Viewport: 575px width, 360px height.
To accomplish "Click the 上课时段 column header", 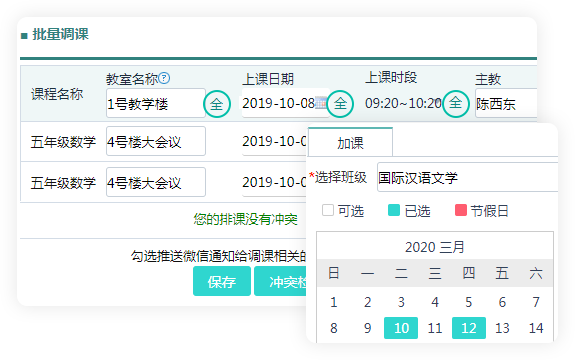I will (391, 77).
